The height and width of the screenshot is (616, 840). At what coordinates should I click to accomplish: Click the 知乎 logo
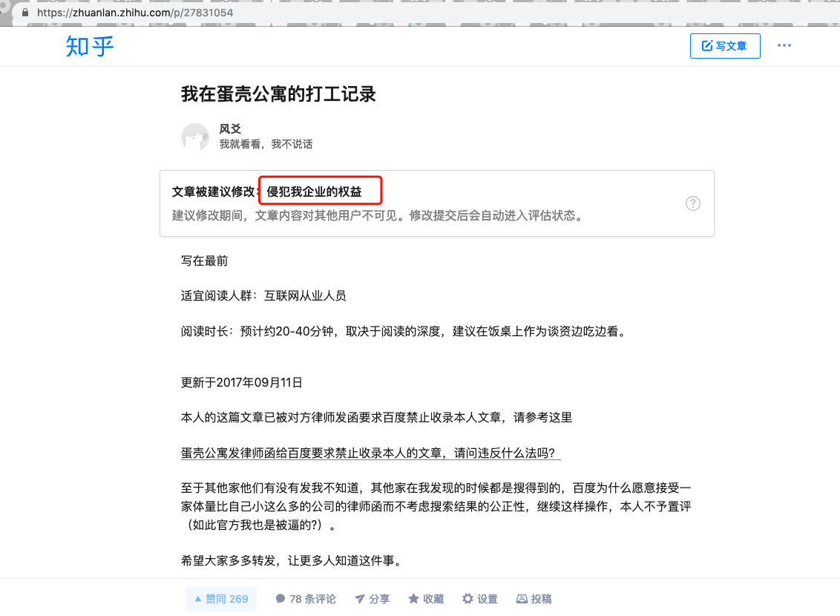click(90, 46)
